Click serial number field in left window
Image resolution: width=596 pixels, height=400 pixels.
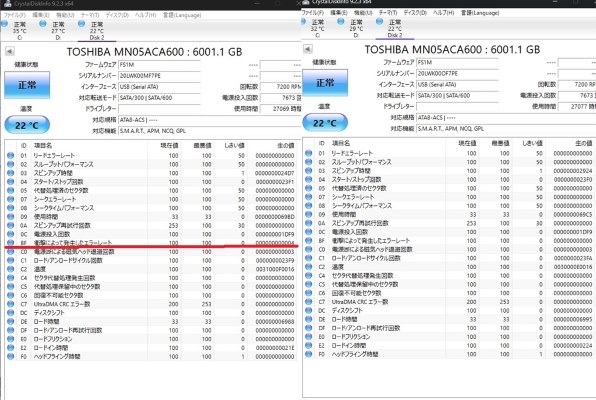159,76
